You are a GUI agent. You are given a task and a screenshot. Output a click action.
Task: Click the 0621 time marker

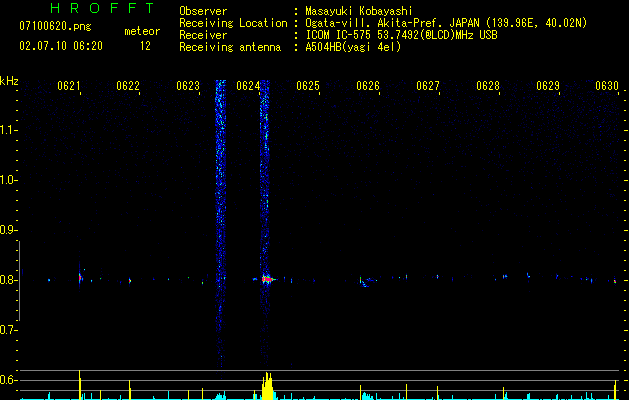click(x=69, y=86)
